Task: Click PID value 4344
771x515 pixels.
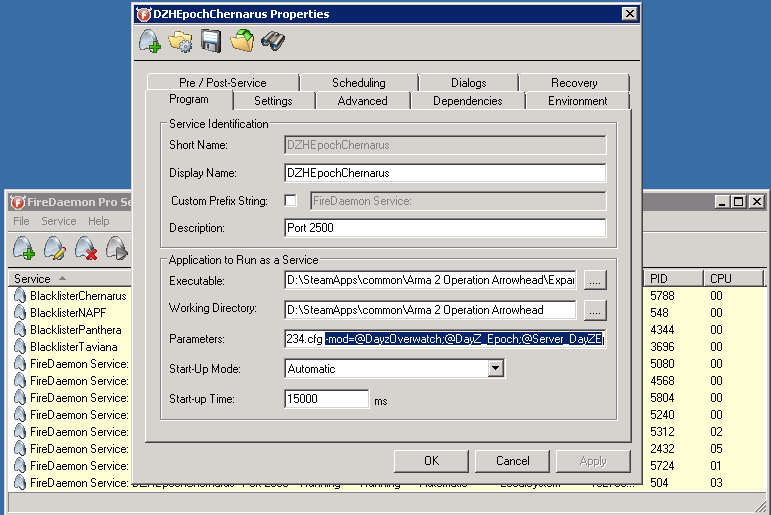Action: pyautogui.click(x=662, y=330)
